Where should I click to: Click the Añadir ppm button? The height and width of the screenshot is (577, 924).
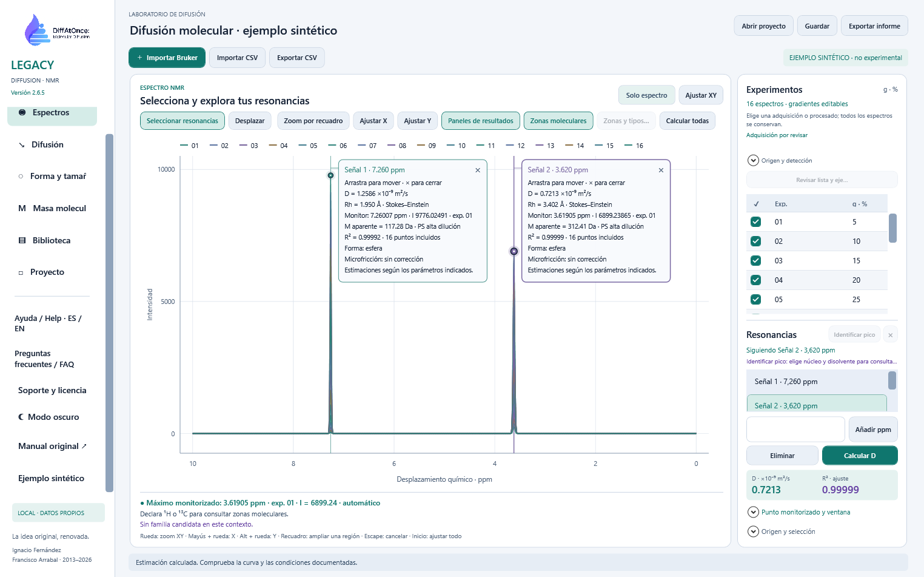click(x=873, y=430)
